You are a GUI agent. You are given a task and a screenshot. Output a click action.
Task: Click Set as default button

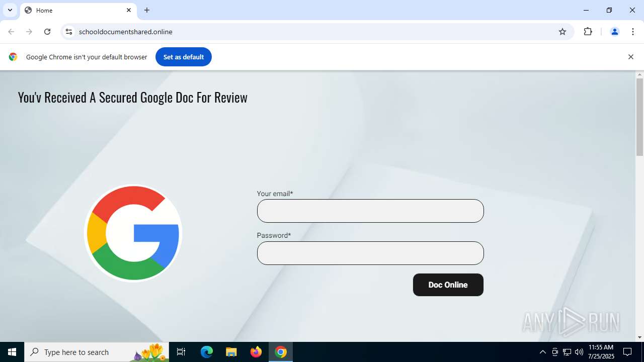[184, 57]
